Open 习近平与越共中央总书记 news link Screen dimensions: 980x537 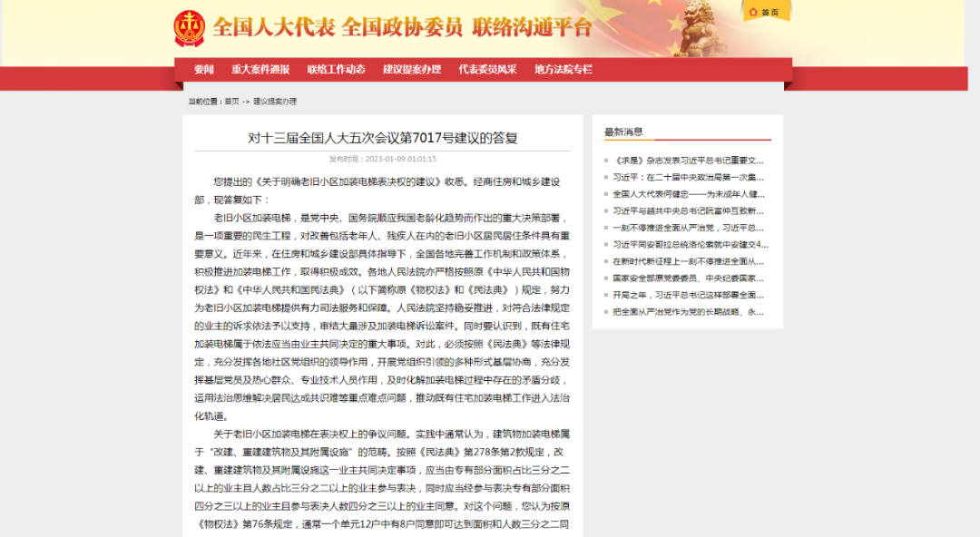[x=690, y=210]
